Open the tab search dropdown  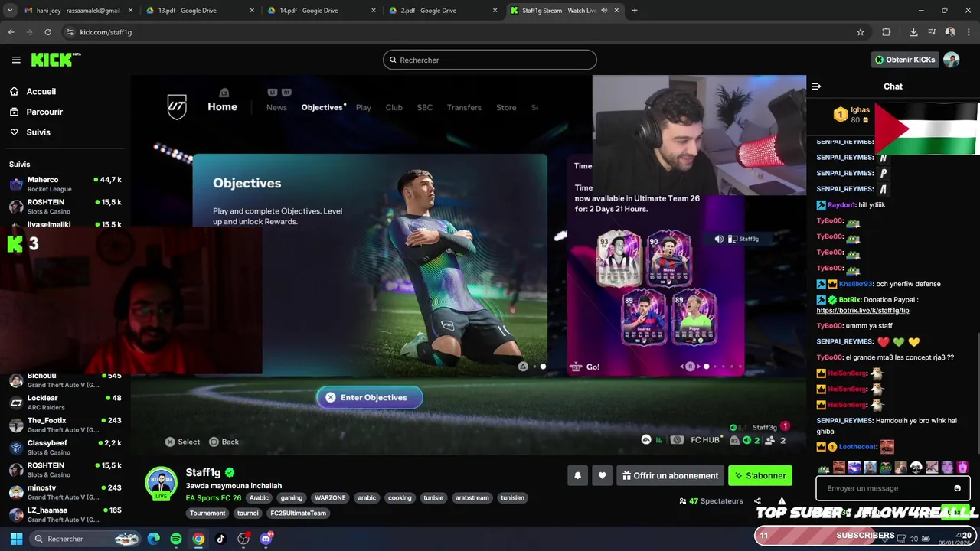click(x=10, y=11)
